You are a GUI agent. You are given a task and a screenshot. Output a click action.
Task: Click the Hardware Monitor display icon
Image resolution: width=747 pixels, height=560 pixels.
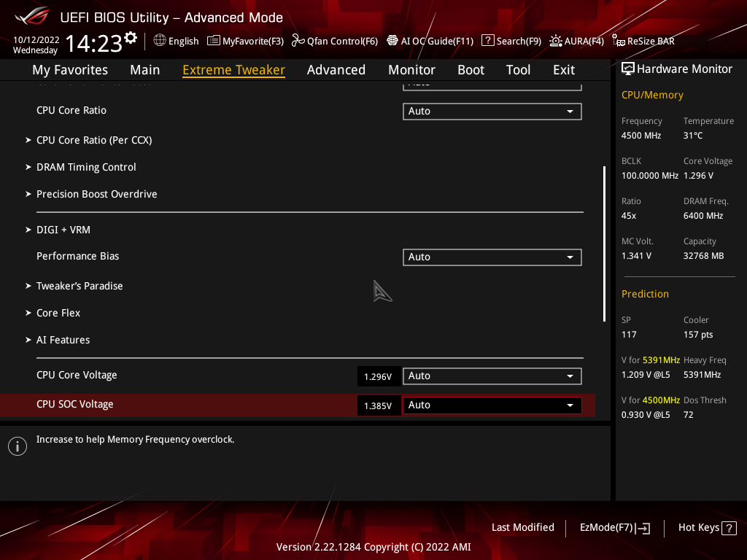pos(628,69)
